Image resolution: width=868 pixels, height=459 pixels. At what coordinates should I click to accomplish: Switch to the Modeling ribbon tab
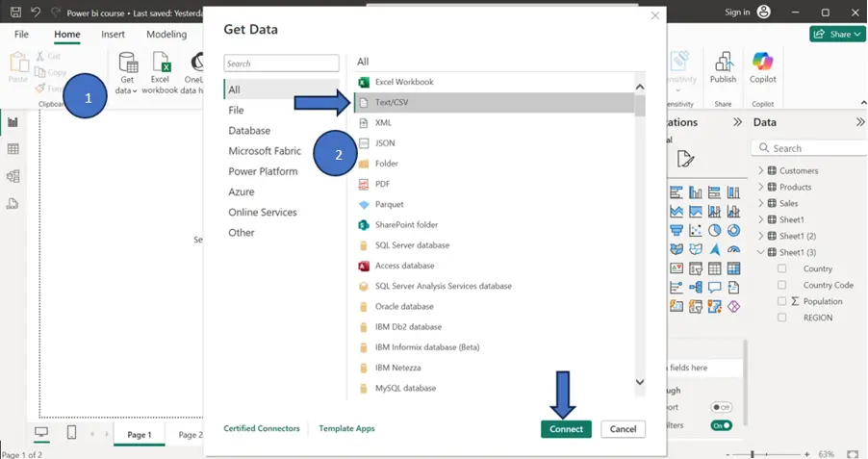(x=166, y=35)
